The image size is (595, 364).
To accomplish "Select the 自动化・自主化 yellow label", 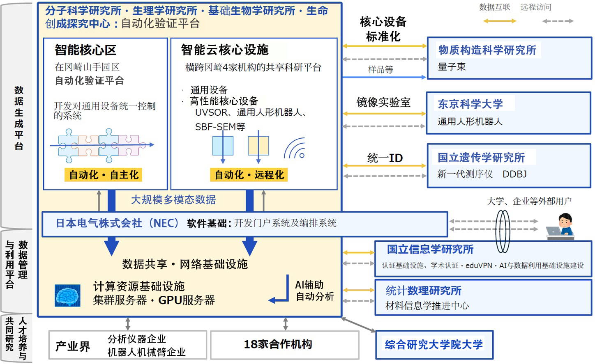I will pyautogui.click(x=104, y=175).
